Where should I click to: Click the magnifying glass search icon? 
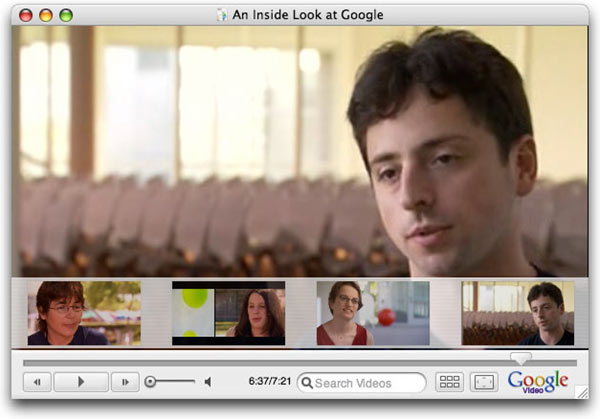tap(307, 383)
